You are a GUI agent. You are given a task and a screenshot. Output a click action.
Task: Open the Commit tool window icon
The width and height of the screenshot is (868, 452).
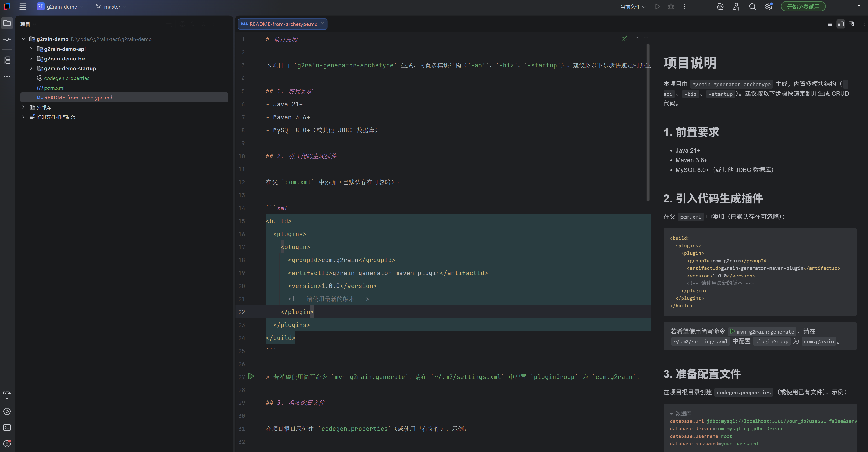point(7,39)
